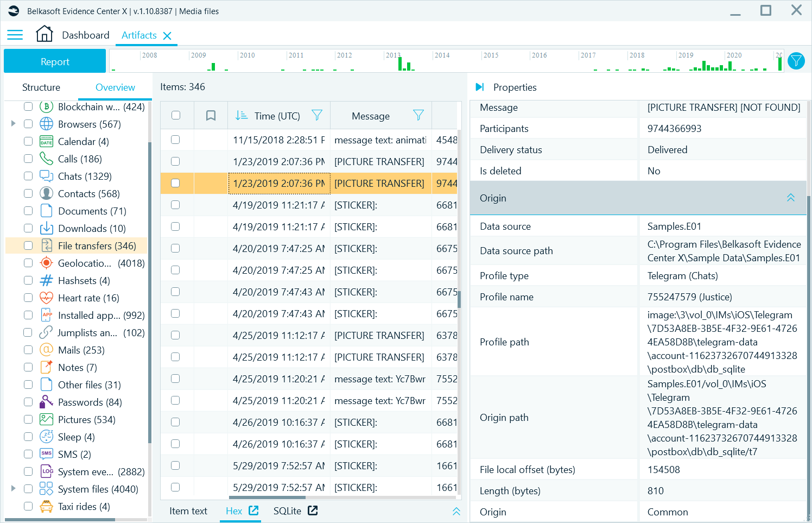
Task: Select the Chats bubble icon
Action: (47, 176)
